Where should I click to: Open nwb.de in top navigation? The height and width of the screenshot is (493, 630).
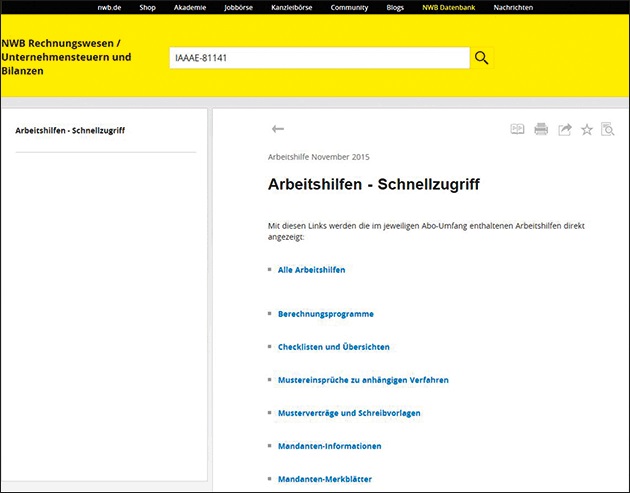(111, 7)
